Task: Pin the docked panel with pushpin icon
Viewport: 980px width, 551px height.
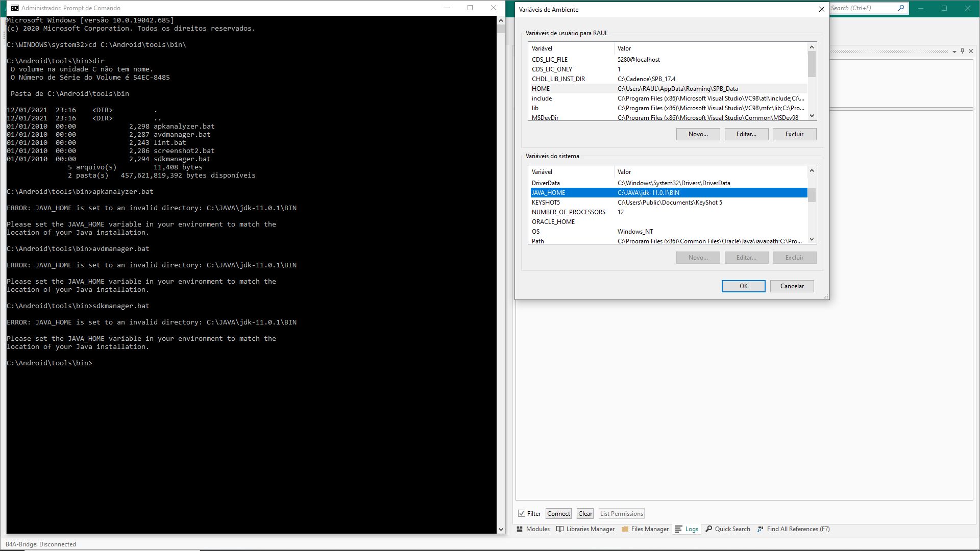Action: coord(963,51)
